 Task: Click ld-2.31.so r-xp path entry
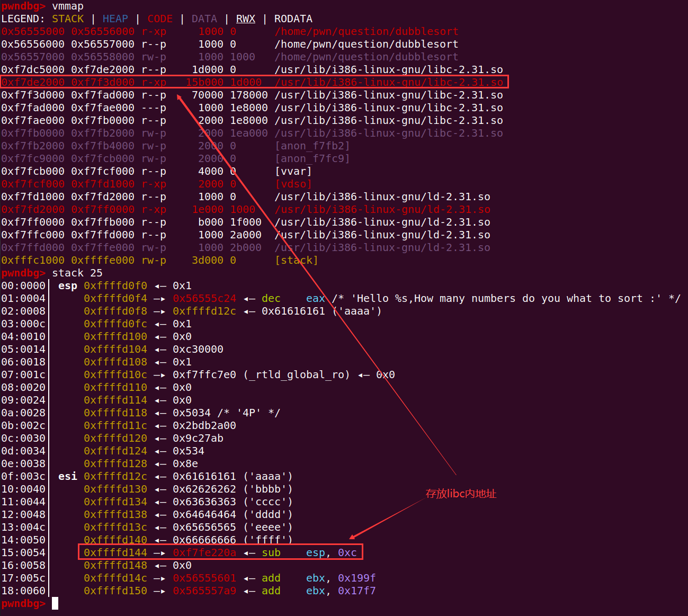tap(382, 210)
